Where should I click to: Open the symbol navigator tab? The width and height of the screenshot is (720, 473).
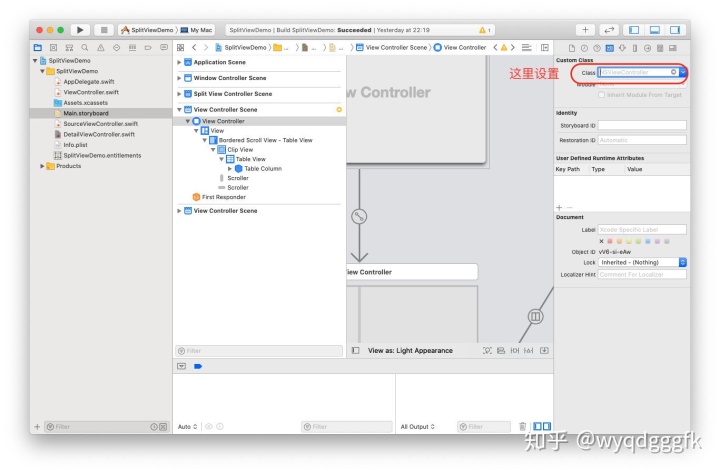(x=69, y=47)
